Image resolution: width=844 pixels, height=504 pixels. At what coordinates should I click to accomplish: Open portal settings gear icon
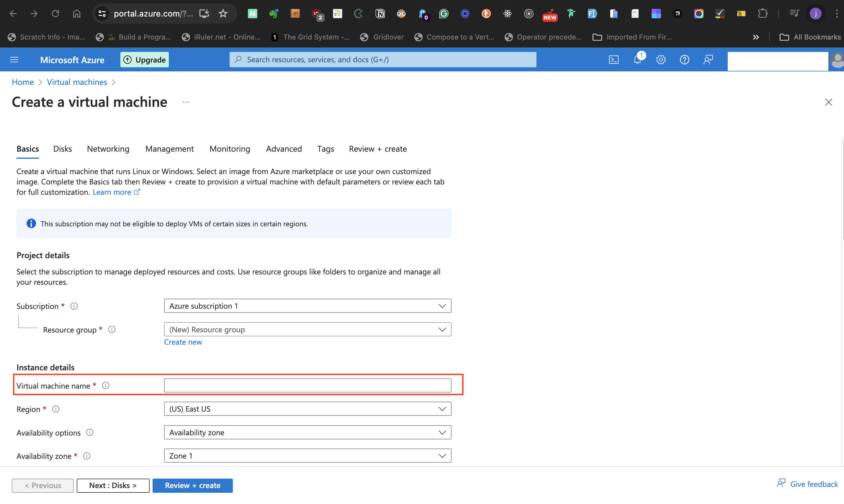pyautogui.click(x=661, y=60)
